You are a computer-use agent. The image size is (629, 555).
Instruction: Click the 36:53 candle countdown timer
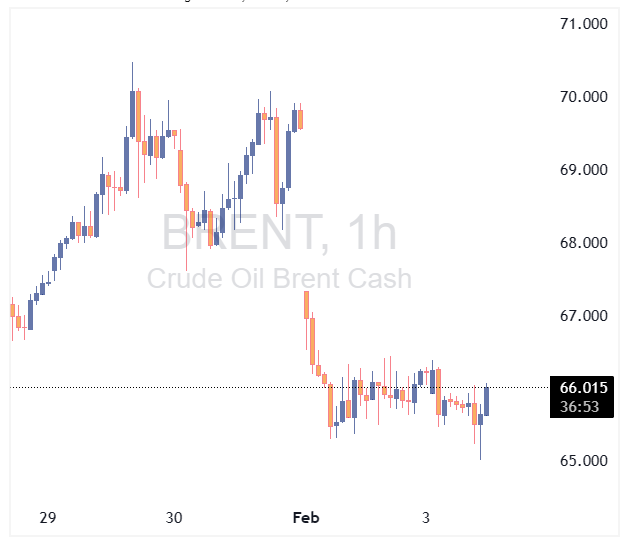584,407
